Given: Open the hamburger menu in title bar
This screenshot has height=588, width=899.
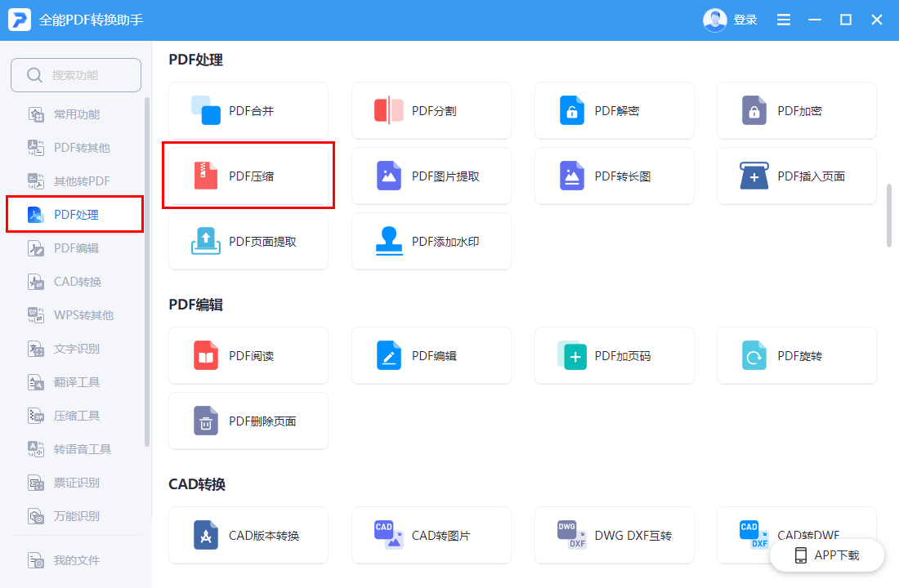Looking at the screenshot, I should point(784,20).
